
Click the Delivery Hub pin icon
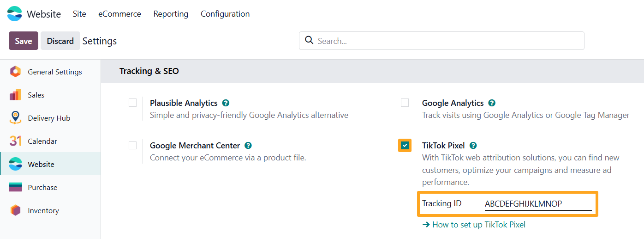(15, 118)
